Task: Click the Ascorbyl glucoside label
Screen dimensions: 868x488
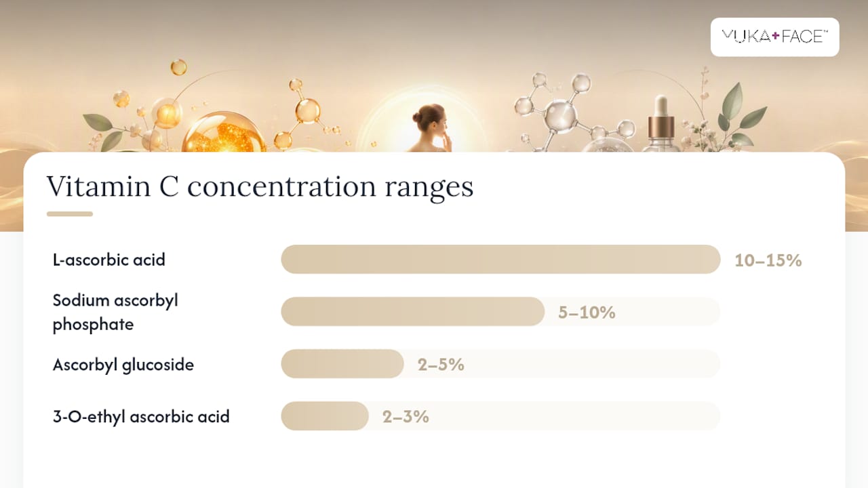Action: [123, 365]
